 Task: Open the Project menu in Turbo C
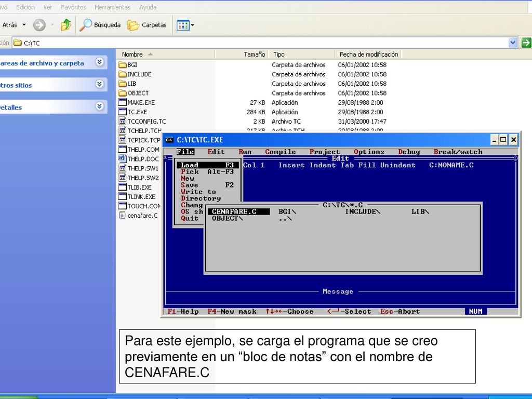[325, 152]
